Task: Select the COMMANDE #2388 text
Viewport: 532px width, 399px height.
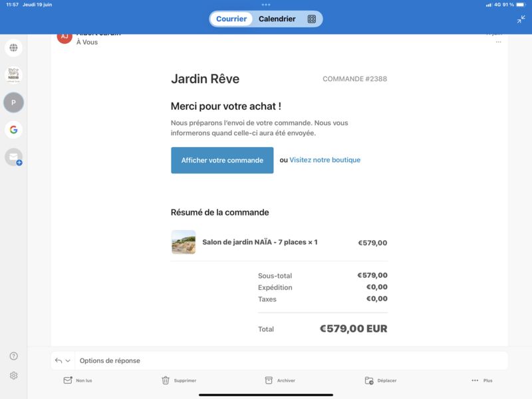Action: pos(354,78)
